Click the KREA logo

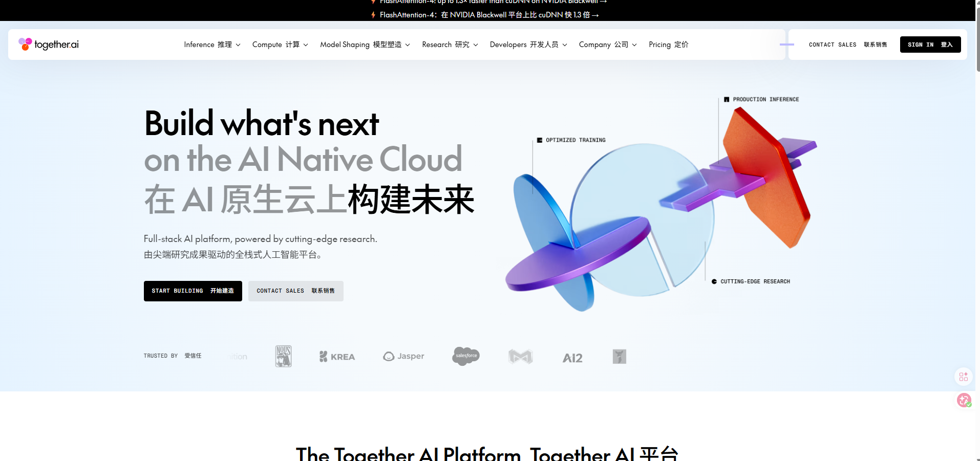click(x=337, y=357)
